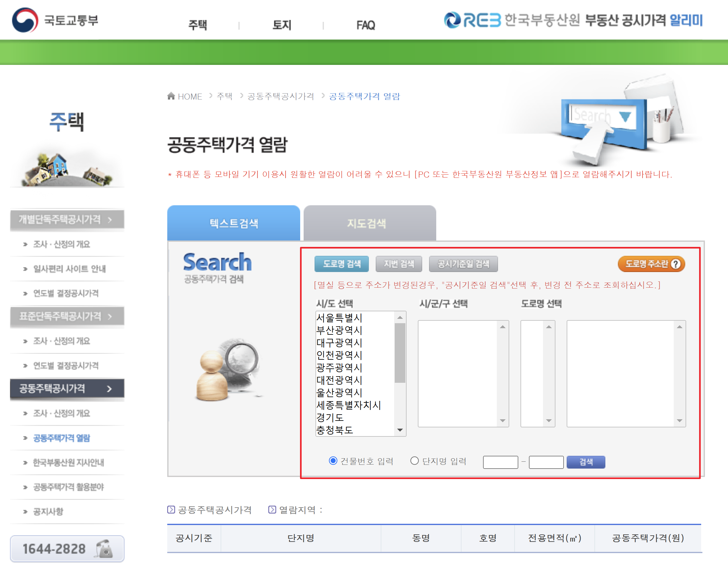Click the 시/도 list scrollbar down arrow

[x=400, y=430]
